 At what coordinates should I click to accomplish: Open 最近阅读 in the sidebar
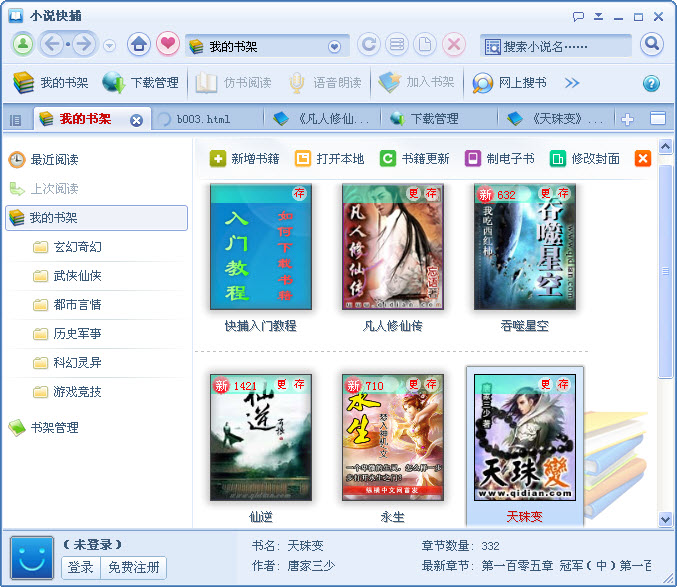44,160
